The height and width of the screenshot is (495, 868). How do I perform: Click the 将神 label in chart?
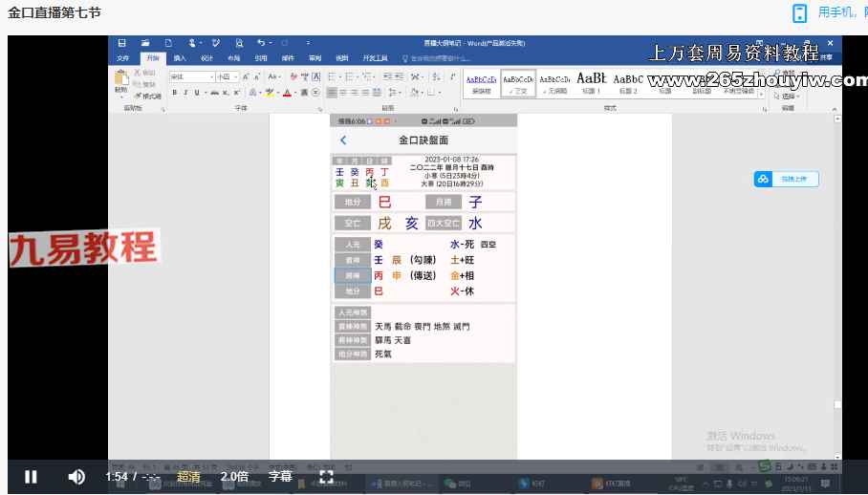353,275
